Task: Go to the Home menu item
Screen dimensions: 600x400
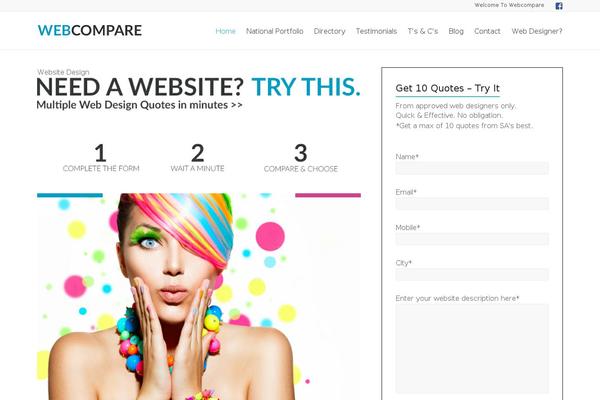Action: click(225, 31)
